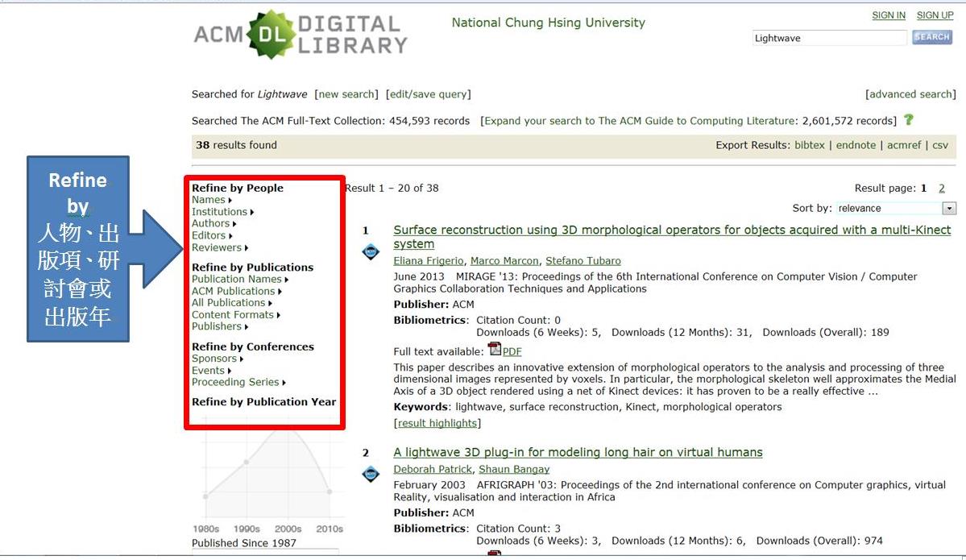Open the edit/save query link
The image size is (966, 560).
[x=428, y=94]
